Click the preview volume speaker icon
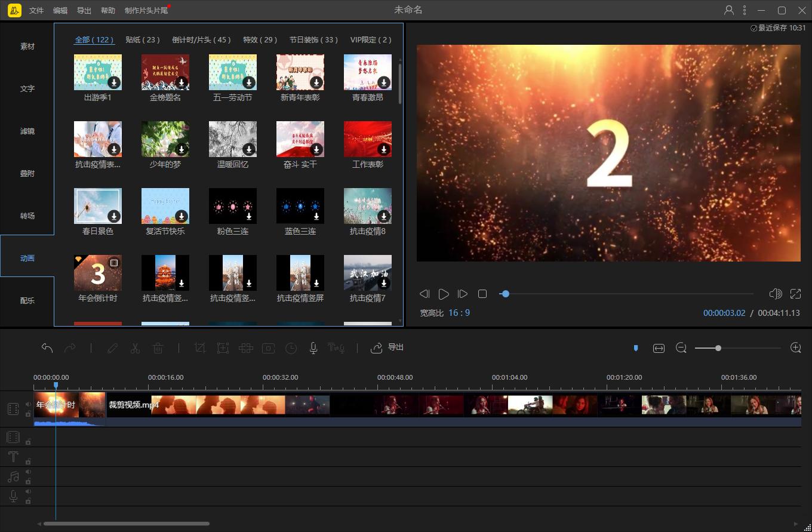 point(775,294)
